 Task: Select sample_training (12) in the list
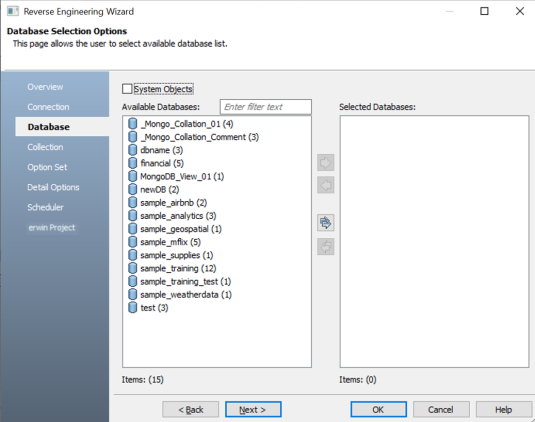point(178,268)
